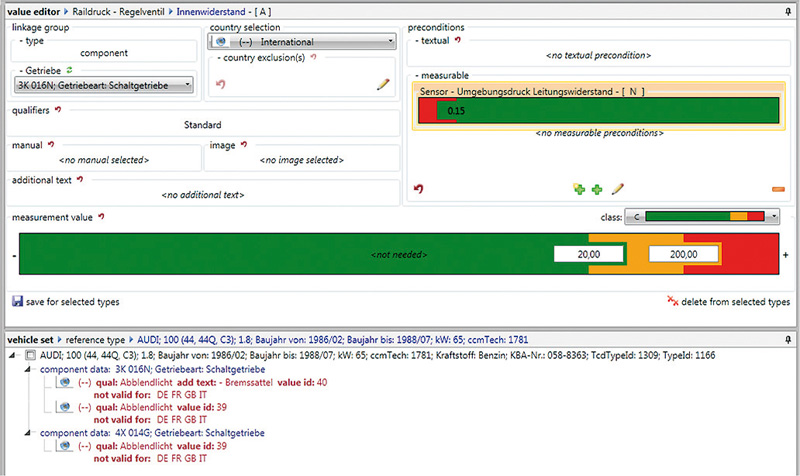Open the Getriebe 3K 016N dropdown
800x476 pixels.
187,85
